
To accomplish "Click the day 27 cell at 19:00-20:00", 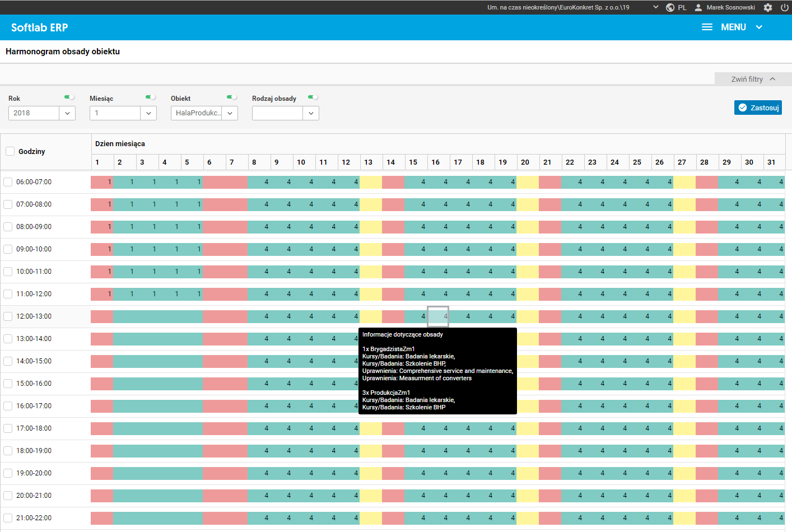I will tap(684, 473).
